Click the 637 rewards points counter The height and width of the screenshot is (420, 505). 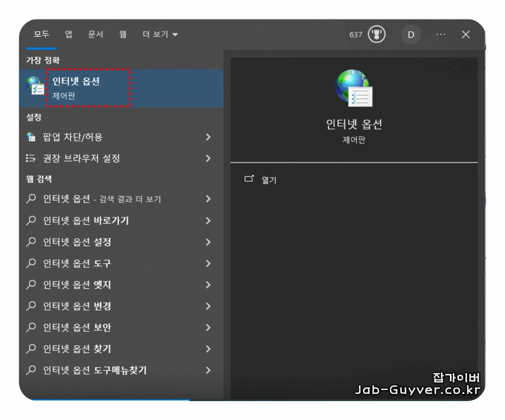[x=356, y=34]
